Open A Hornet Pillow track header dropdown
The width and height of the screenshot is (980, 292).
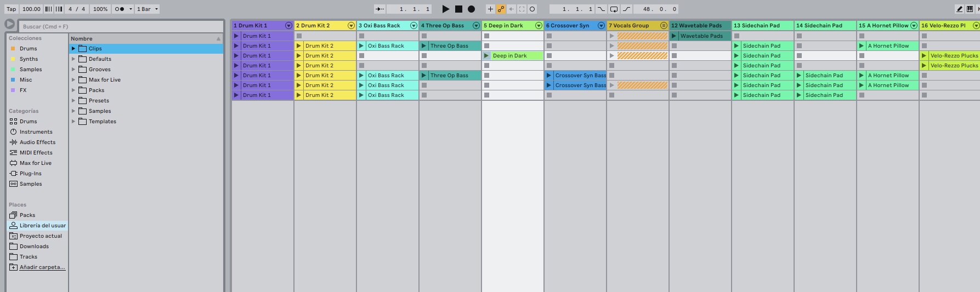[x=914, y=26]
